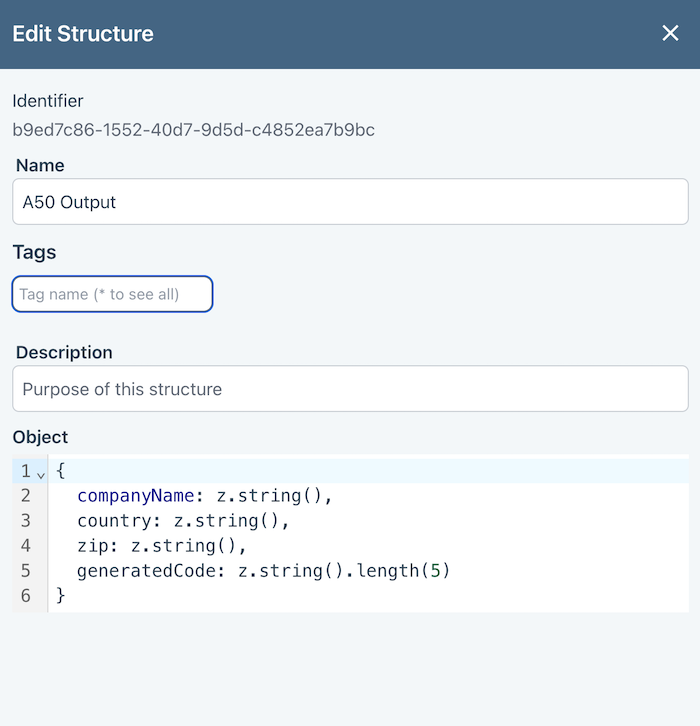Click the Description field
Screen dimensions: 700x726
coord(350,389)
